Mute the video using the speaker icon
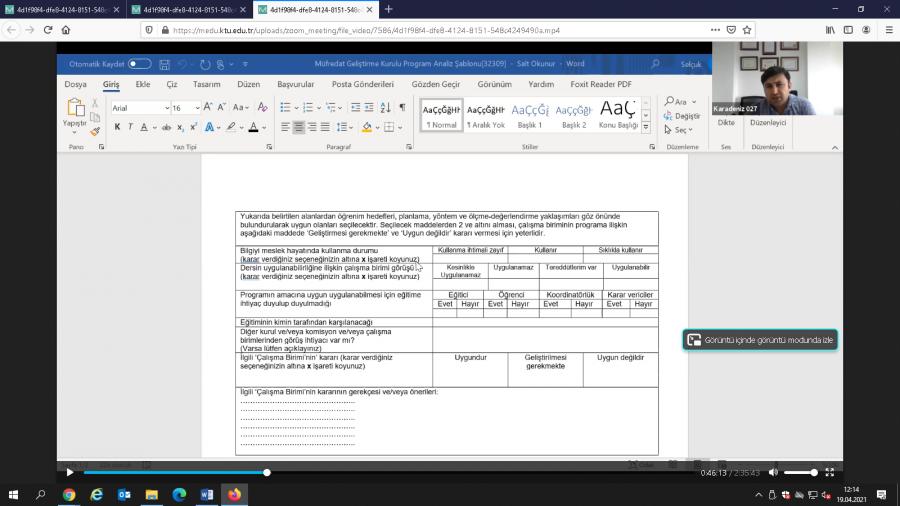900x506 pixels. click(x=773, y=472)
